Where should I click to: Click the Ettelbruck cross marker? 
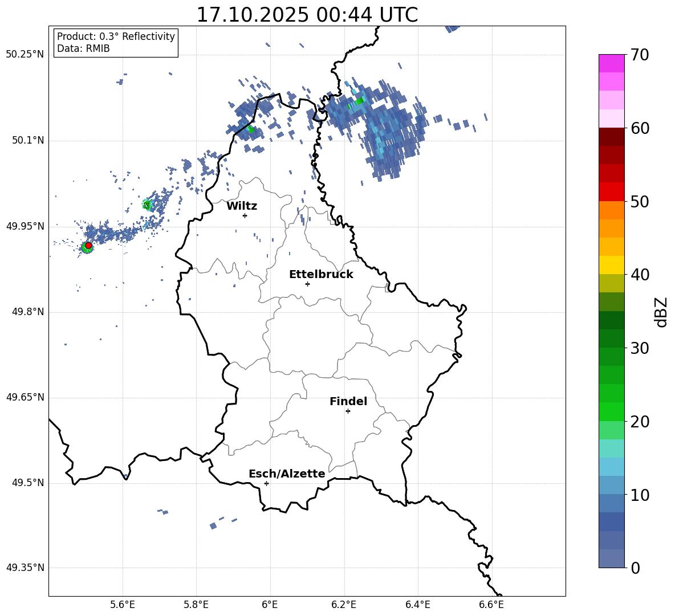coord(307,284)
